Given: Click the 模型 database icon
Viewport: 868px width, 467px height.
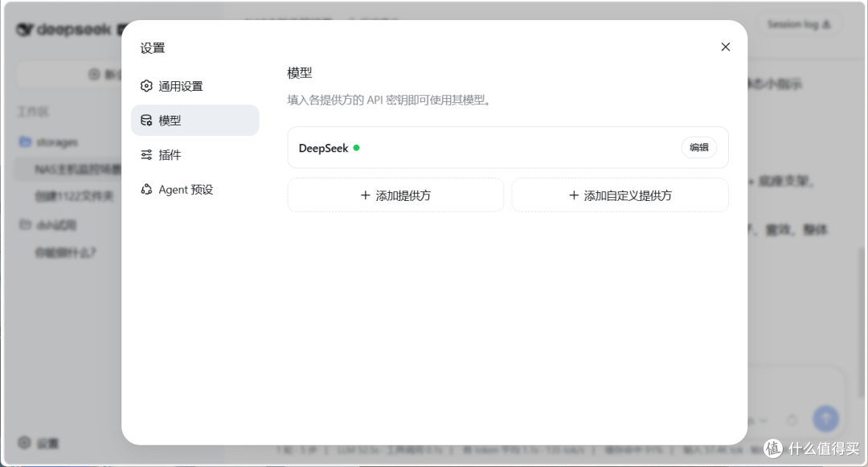Looking at the screenshot, I should (146, 120).
